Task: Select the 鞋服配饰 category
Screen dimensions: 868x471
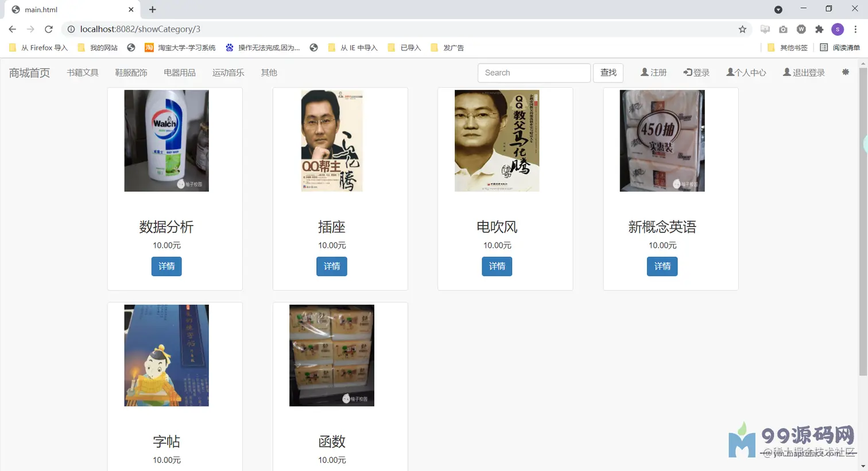Action: (131, 73)
